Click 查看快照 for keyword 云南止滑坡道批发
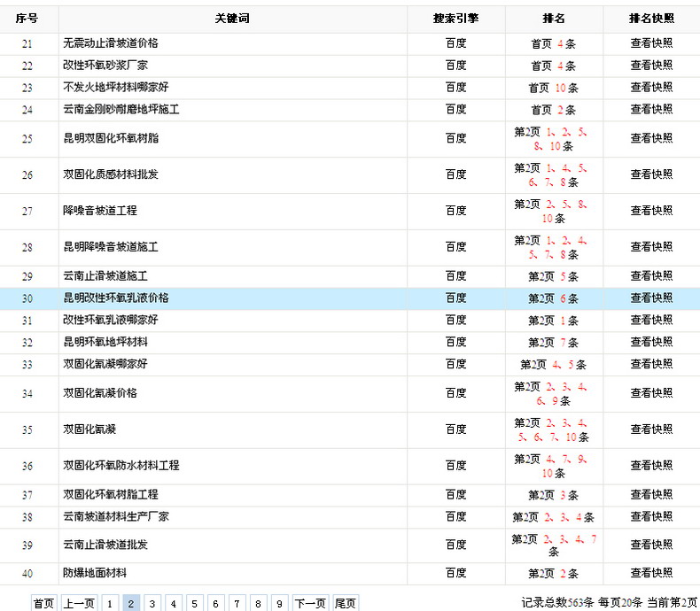This screenshot has width=700, height=611. pyautogui.click(x=651, y=545)
